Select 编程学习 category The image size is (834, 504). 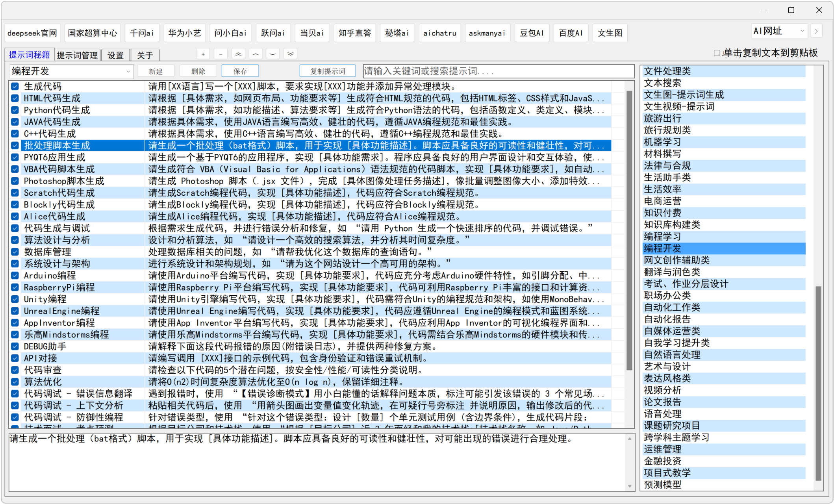(725, 237)
